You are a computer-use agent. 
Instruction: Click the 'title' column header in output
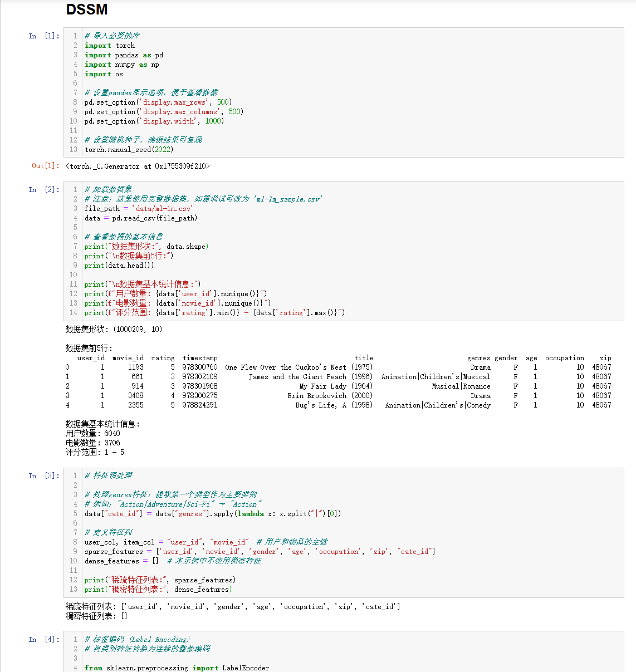[x=364, y=358]
